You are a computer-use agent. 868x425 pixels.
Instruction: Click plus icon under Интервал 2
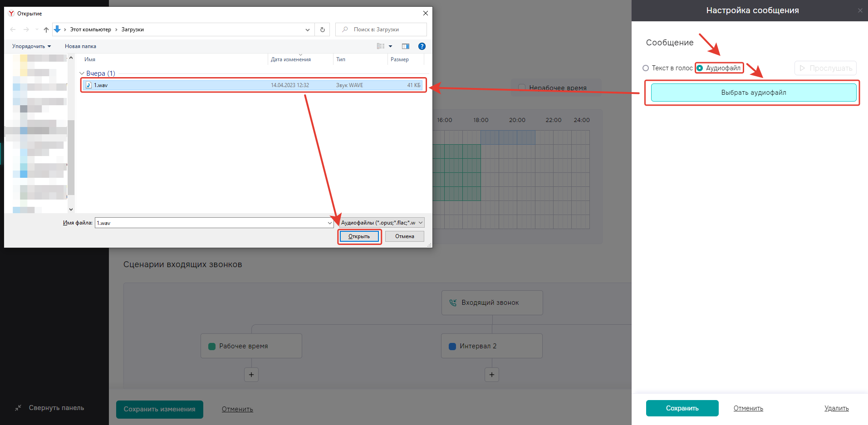492,375
